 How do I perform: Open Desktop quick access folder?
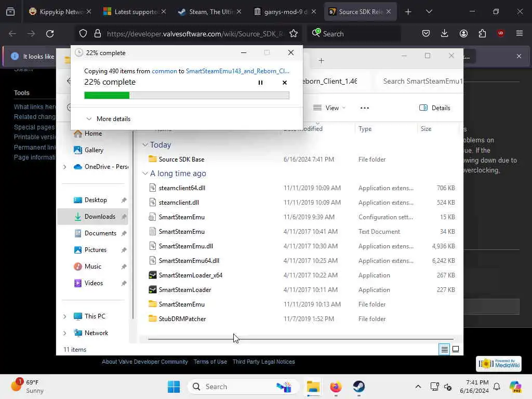(x=96, y=200)
